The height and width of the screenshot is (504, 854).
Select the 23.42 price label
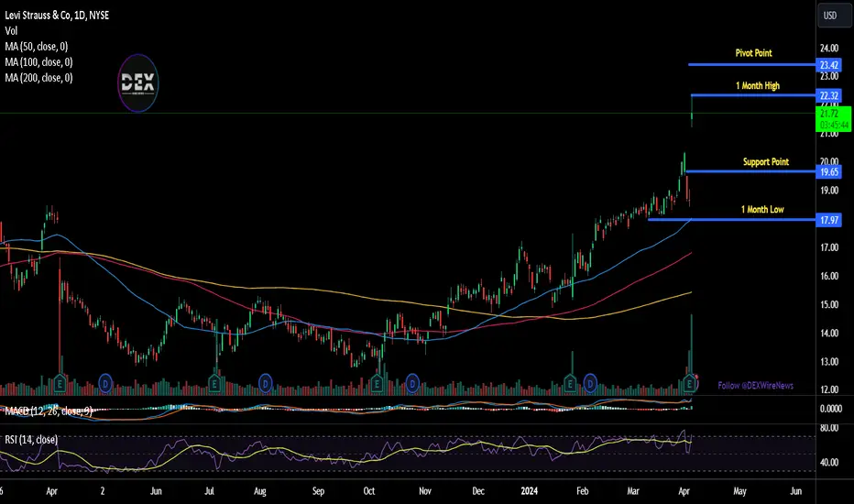pyautogui.click(x=829, y=65)
